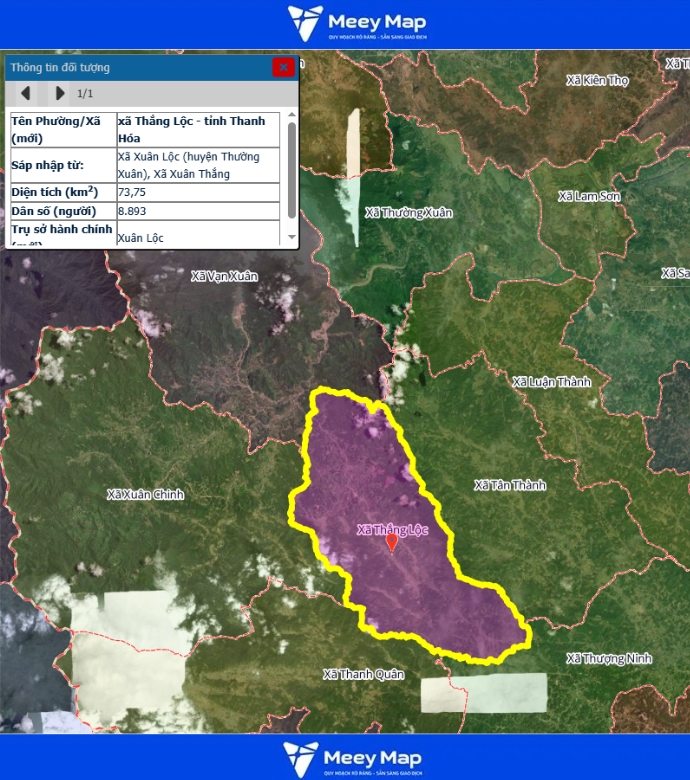Go to previous object with left arrow
Image resolution: width=690 pixels, height=780 pixels.
click(x=26, y=93)
